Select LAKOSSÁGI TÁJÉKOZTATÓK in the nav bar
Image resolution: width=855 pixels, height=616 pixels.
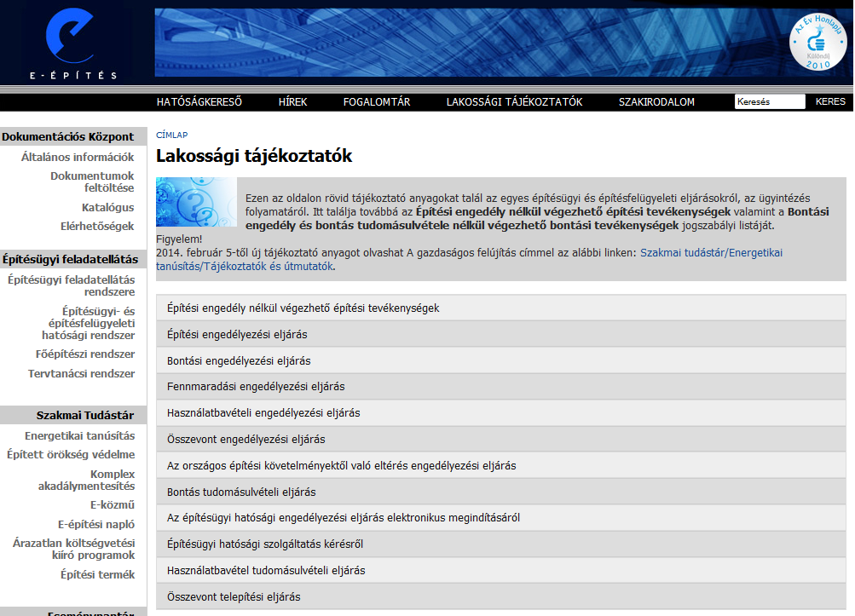point(514,102)
